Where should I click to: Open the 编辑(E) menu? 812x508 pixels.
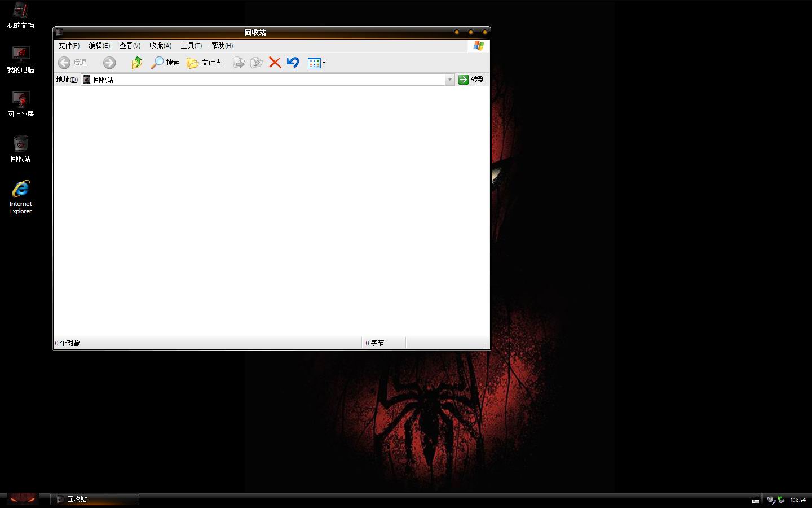point(99,46)
